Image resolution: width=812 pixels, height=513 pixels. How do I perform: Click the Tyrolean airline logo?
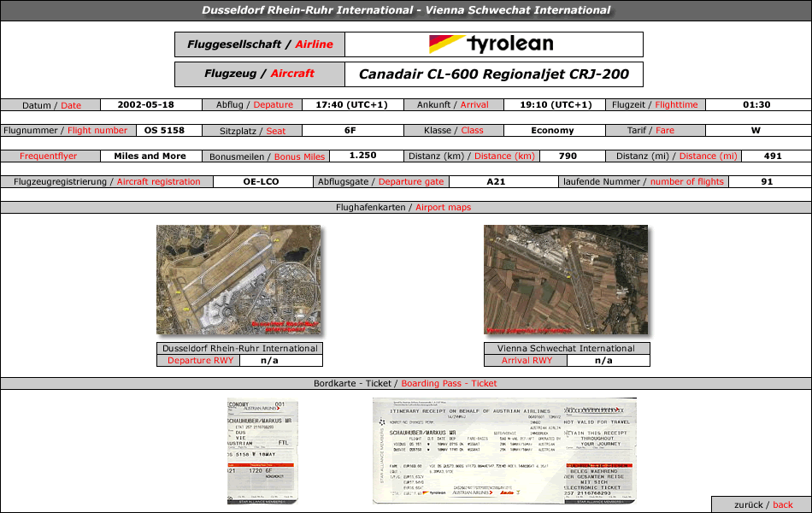tap(492, 44)
